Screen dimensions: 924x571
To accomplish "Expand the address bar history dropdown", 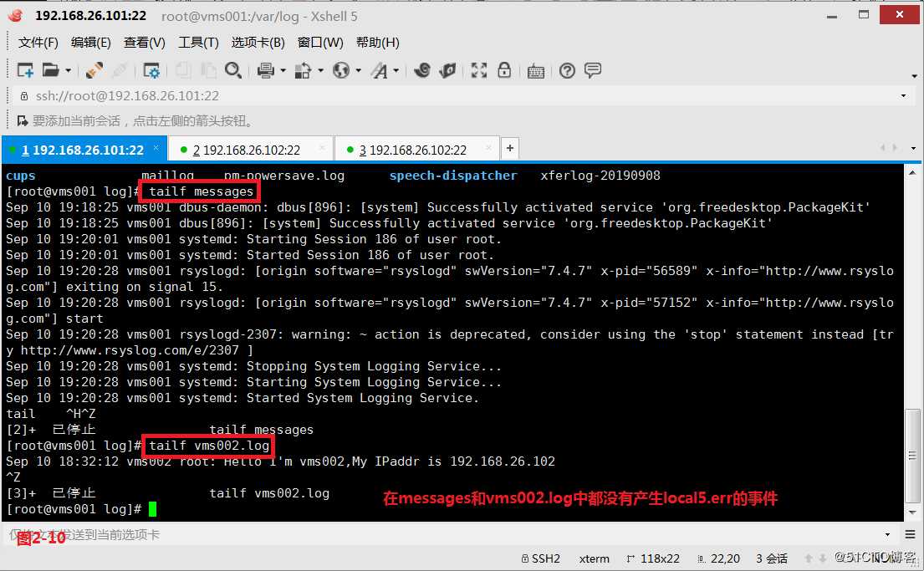I will tap(903, 95).
